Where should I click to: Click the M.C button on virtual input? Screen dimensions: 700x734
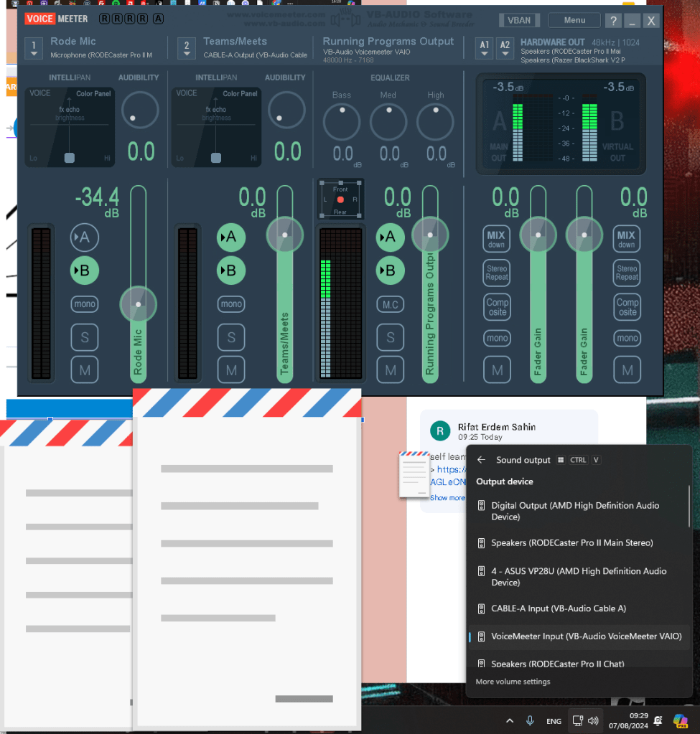click(391, 305)
